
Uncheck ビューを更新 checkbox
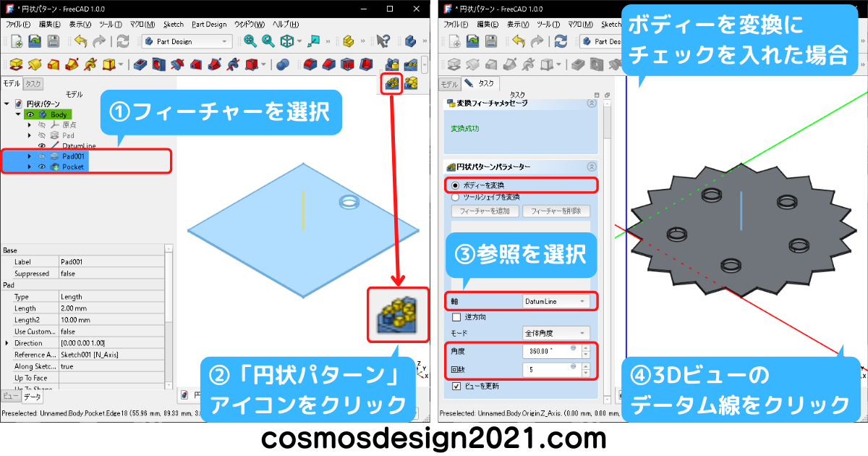coord(456,386)
